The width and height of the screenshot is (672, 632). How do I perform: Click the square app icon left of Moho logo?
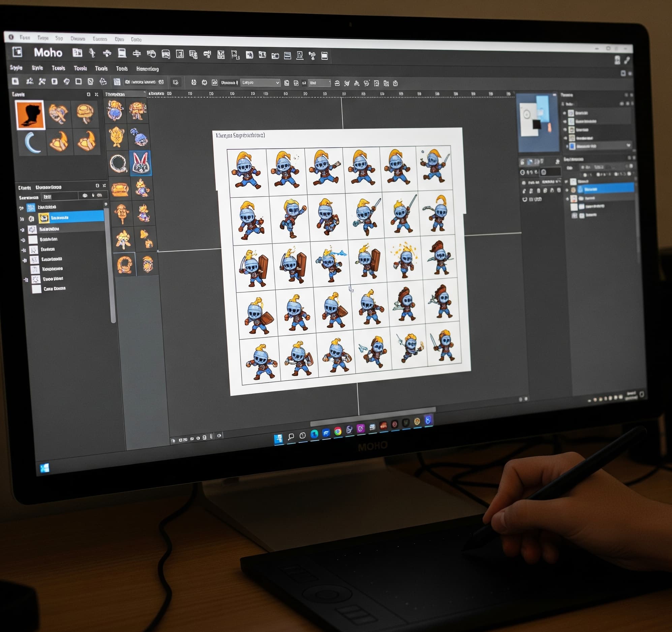click(x=17, y=52)
